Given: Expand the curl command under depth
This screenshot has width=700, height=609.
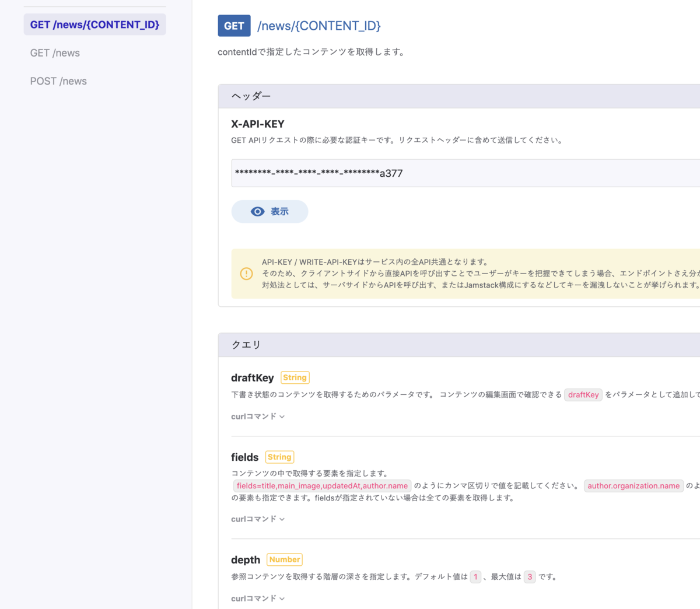Looking at the screenshot, I should pos(258,598).
